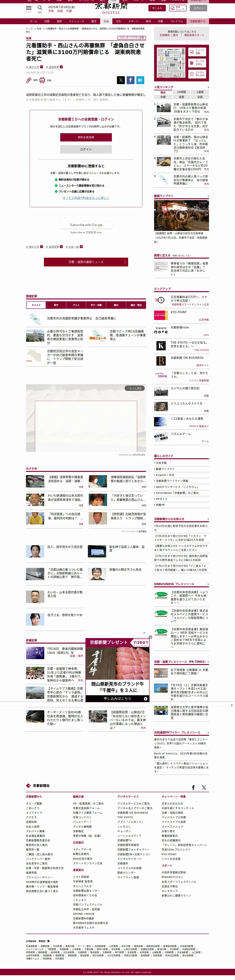Open サービス内容や料金をもっと詳しく link
The width and height of the screenshot is (235, 980).
[x=86, y=198]
